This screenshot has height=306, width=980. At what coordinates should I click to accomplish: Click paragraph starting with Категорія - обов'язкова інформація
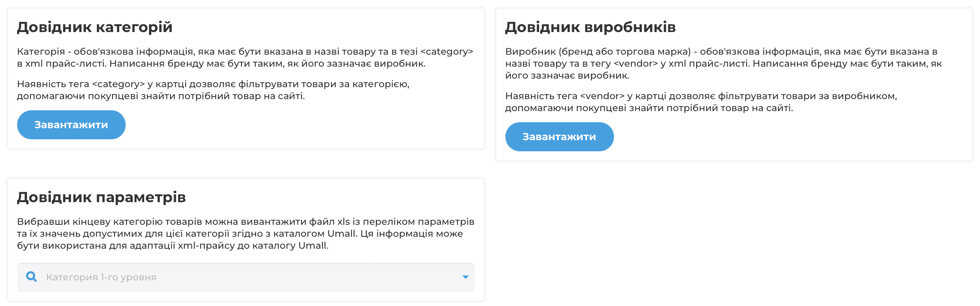pos(245,57)
